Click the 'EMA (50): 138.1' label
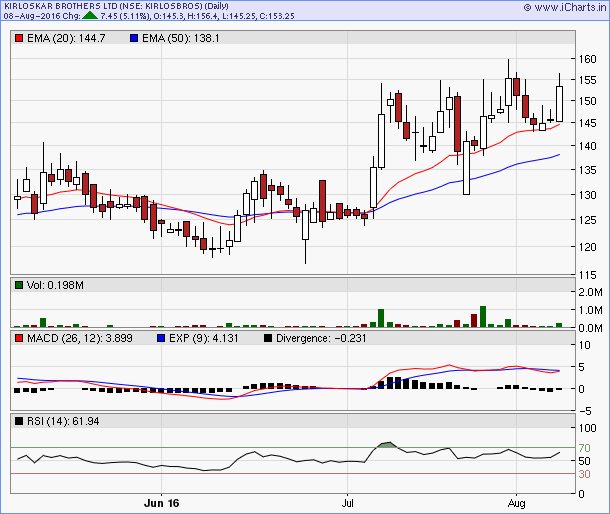Viewport: 610px width, 514px height. (x=181, y=38)
